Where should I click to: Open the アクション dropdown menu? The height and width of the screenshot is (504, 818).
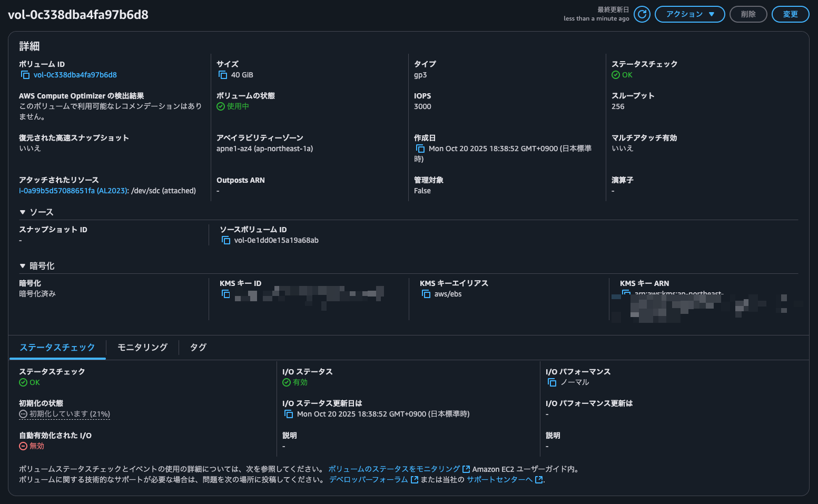tap(690, 14)
